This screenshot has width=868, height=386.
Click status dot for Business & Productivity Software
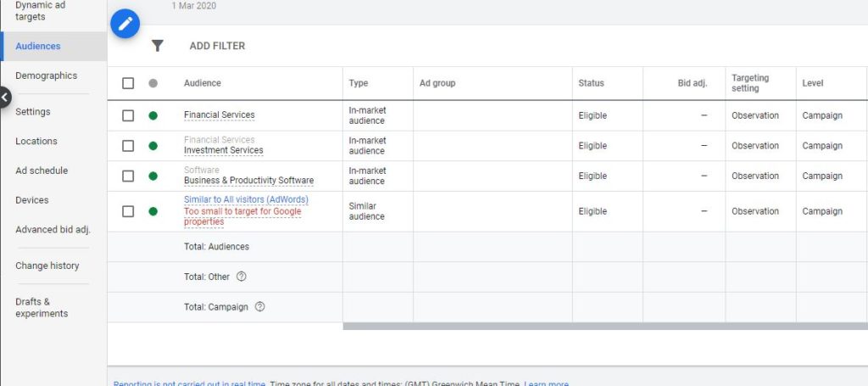[x=153, y=176]
